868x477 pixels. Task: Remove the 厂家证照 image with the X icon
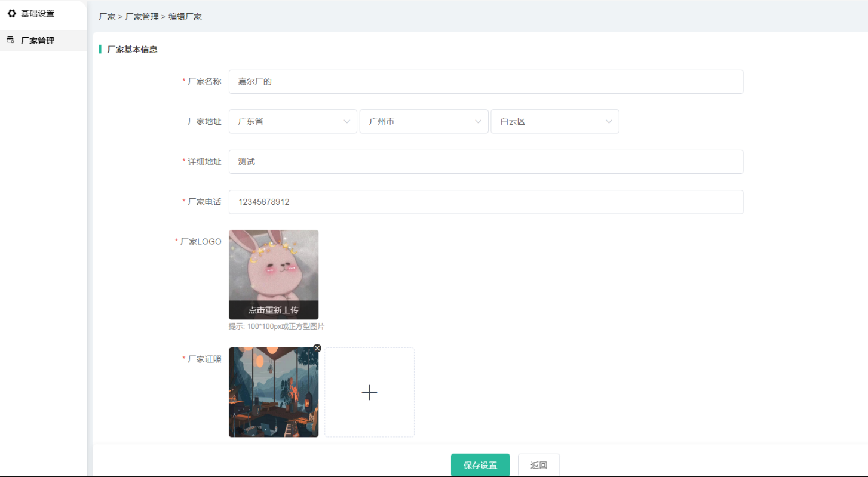[317, 348]
